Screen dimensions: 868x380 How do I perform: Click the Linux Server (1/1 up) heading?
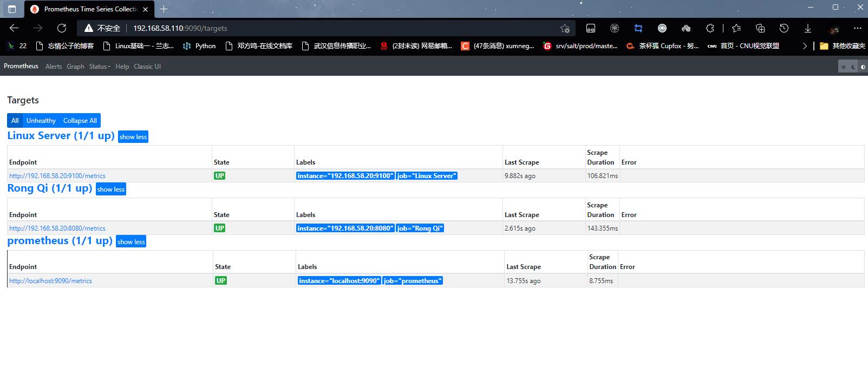[x=61, y=136]
